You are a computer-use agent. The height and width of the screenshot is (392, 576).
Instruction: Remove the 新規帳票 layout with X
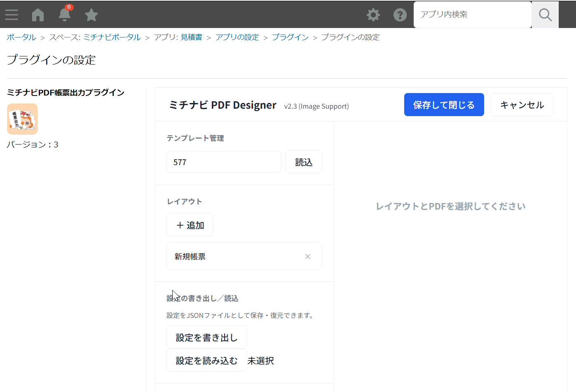(308, 257)
